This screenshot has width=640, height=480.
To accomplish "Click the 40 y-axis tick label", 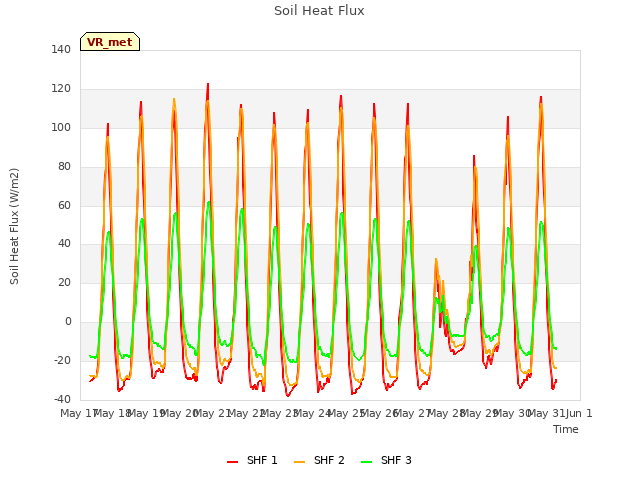I will pos(64,244).
